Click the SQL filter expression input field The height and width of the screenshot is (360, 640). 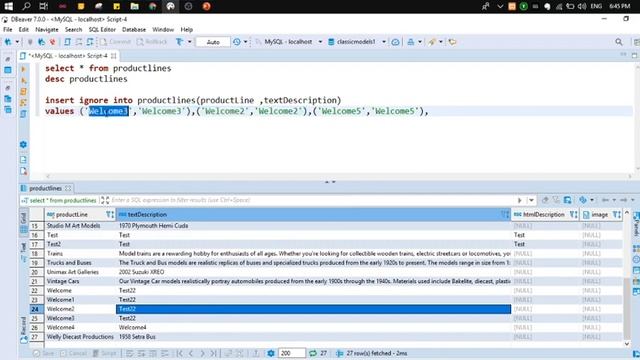312,200
